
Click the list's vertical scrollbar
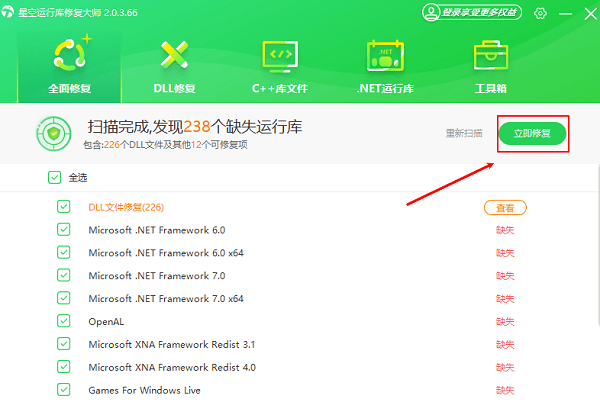click(598, 245)
